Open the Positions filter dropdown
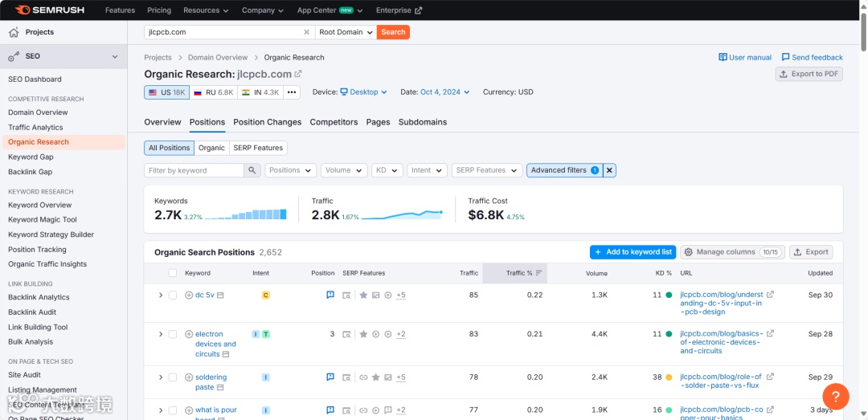This screenshot has height=420, width=868. click(291, 170)
